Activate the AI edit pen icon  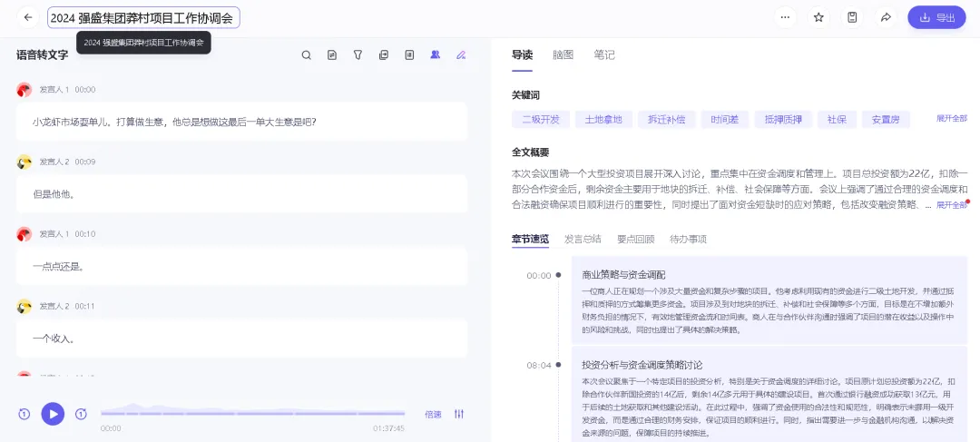coord(461,55)
